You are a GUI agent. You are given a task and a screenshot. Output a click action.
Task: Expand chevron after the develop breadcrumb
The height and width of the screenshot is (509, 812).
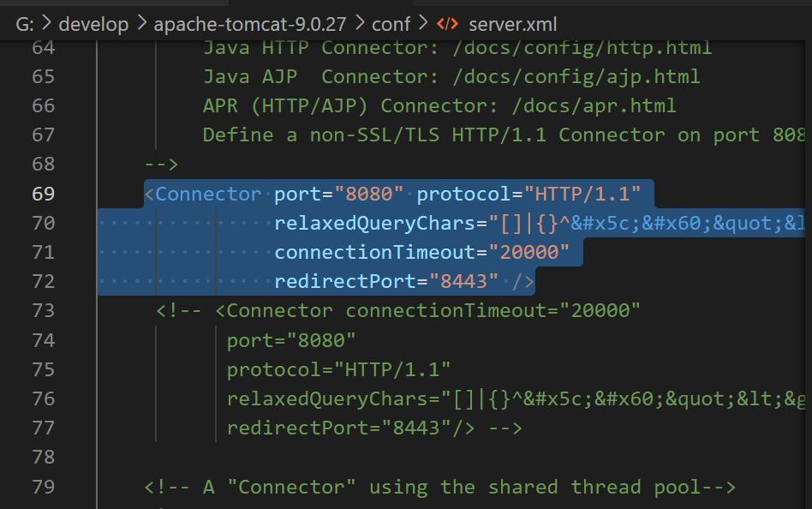tap(141, 23)
